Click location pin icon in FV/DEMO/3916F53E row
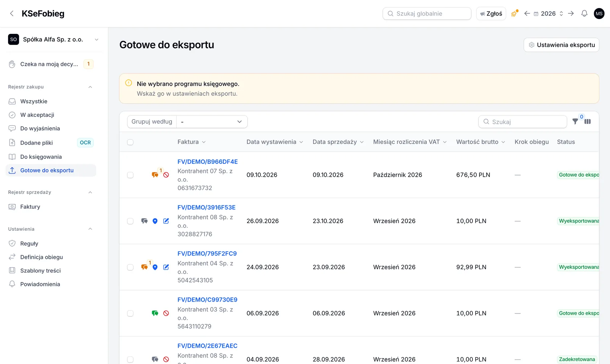The height and width of the screenshot is (364, 610). pos(155,221)
